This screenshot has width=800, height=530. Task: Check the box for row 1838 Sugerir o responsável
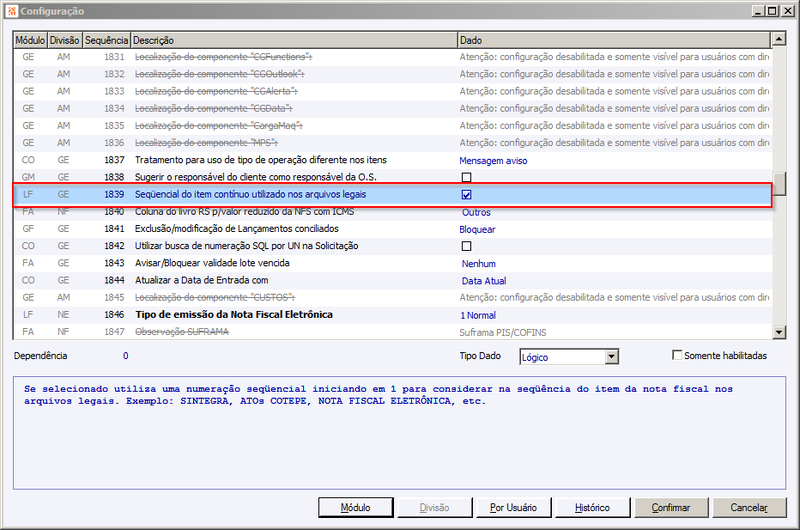[466, 177]
